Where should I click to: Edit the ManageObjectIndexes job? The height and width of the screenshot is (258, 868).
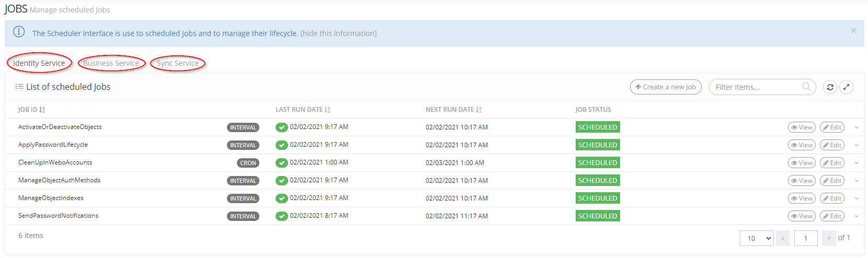[x=832, y=198]
